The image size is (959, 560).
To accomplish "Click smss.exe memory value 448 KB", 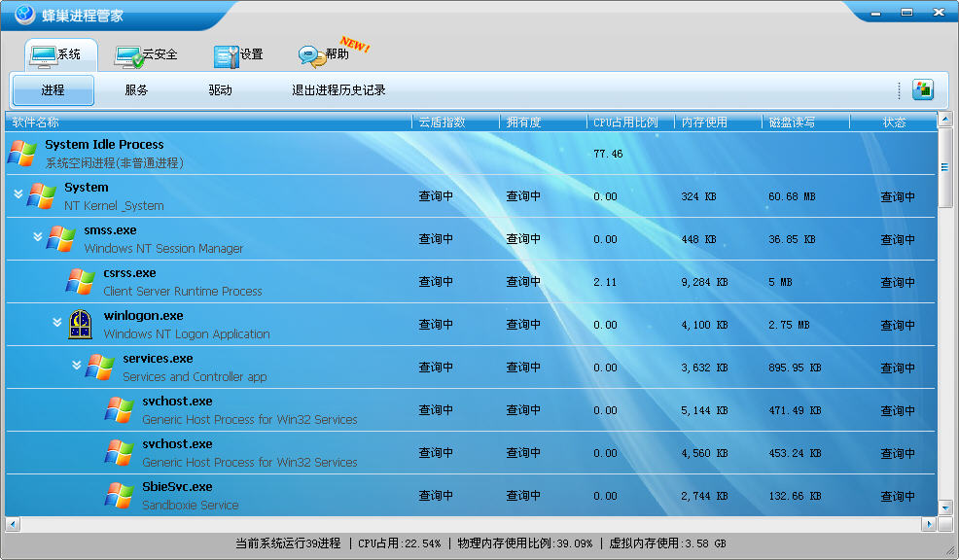I will (698, 239).
